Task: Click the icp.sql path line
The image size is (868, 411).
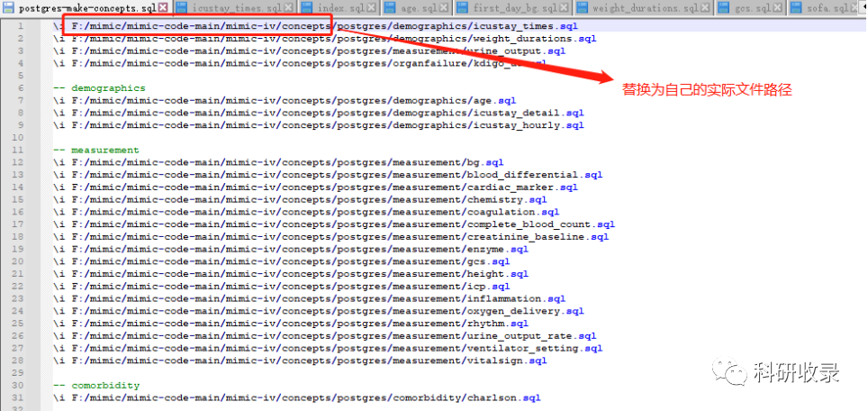Action: pyautogui.click(x=281, y=287)
